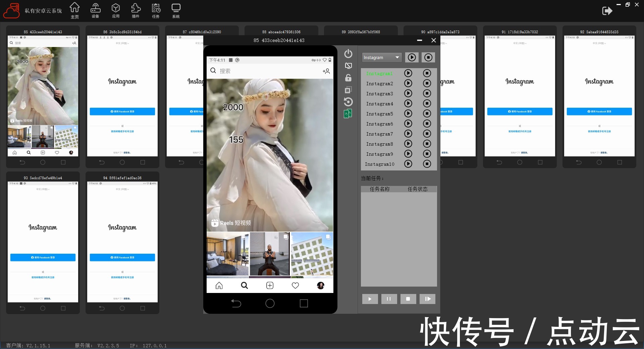Run the Instagram5 script
Viewport: 644px width, 349px height.
click(x=408, y=113)
